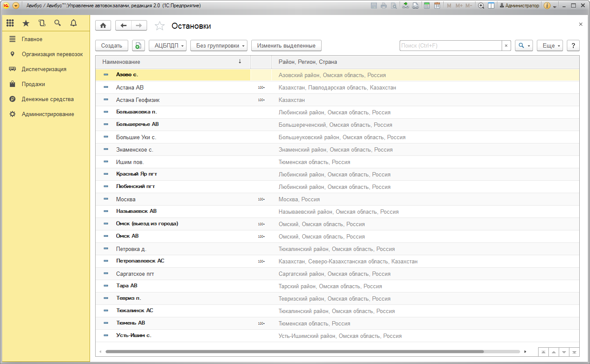Click the Создать button

(111, 46)
